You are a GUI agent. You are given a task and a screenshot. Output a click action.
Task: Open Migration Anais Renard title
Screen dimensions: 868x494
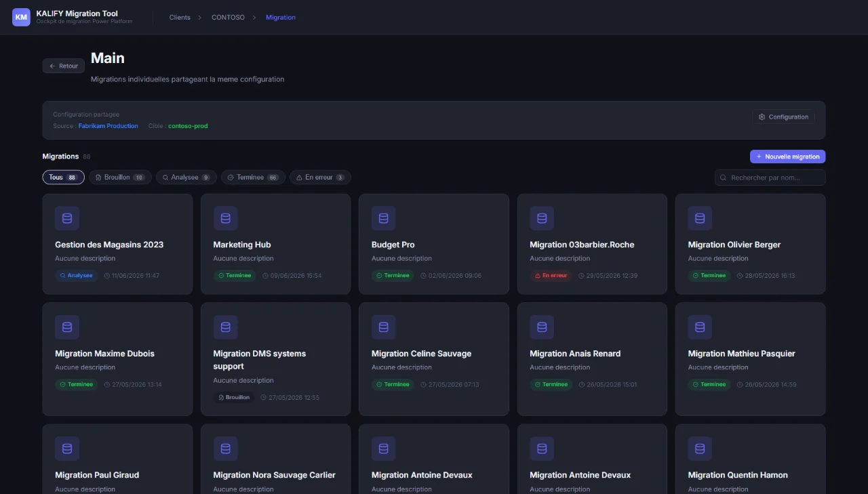575,354
